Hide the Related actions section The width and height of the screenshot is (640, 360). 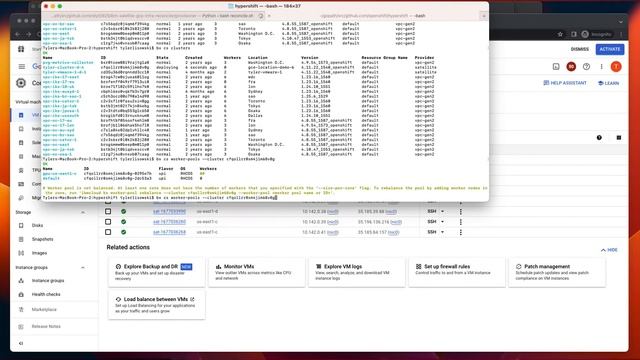(x=609, y=250)
